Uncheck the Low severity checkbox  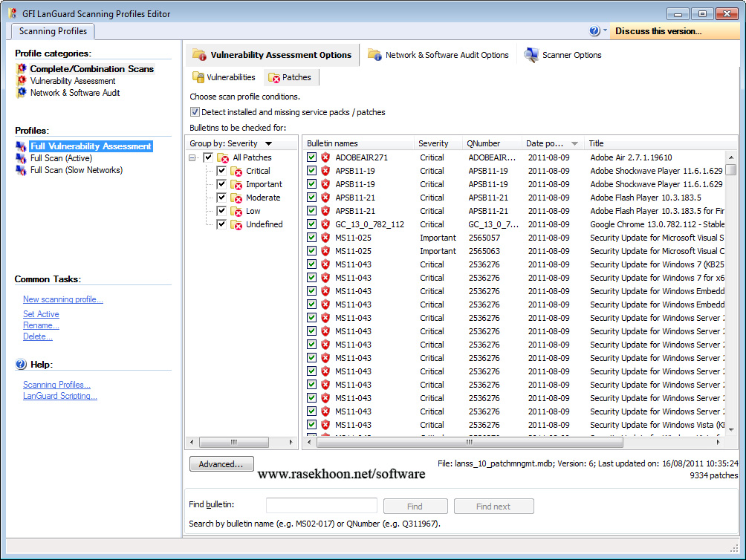click(221, 211)
